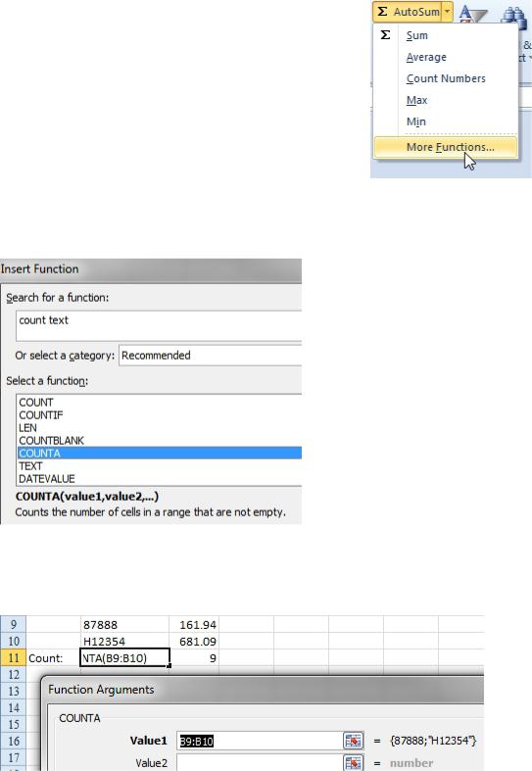Image resolution: width=532 pixels, height=771 pixels.
Task: Select row 12 header
Action: point(13,675)
